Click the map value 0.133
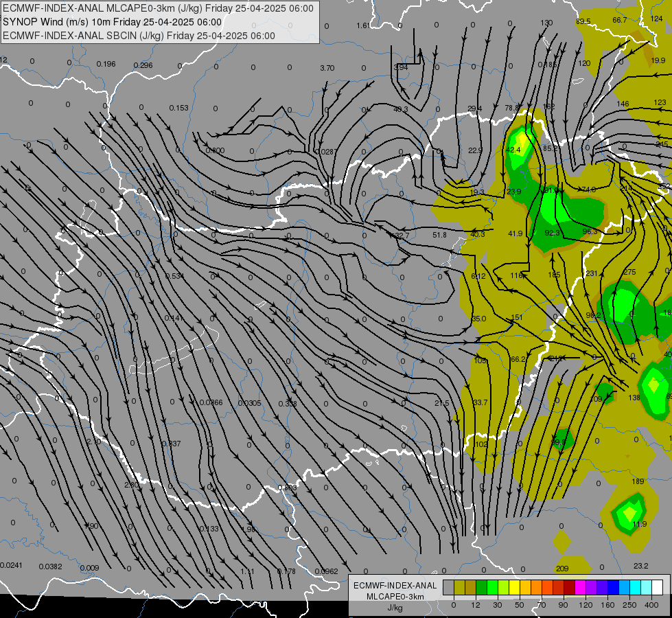 (x=209, y=529)
